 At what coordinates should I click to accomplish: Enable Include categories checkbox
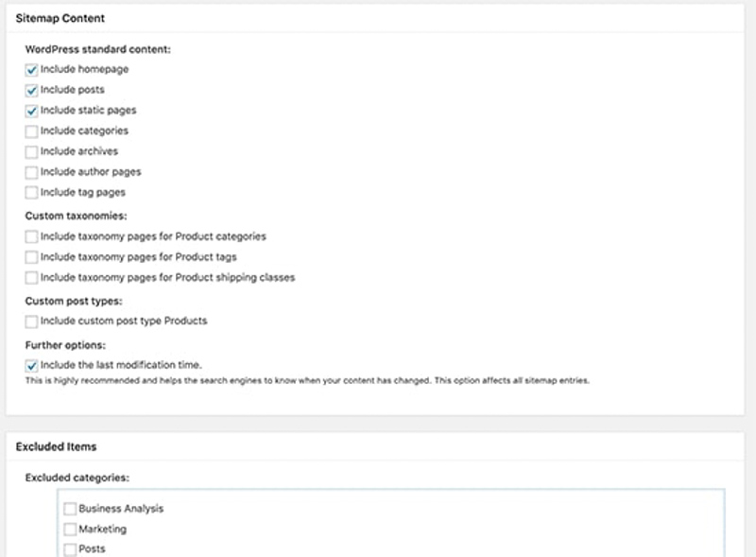click(x=32, y=131)
